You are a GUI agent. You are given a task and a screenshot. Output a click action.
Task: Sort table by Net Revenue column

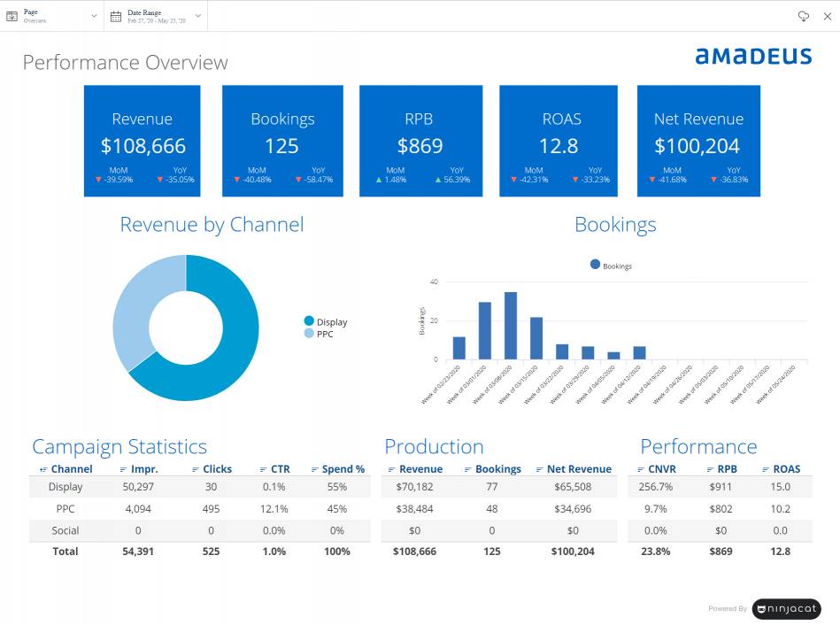579,469
